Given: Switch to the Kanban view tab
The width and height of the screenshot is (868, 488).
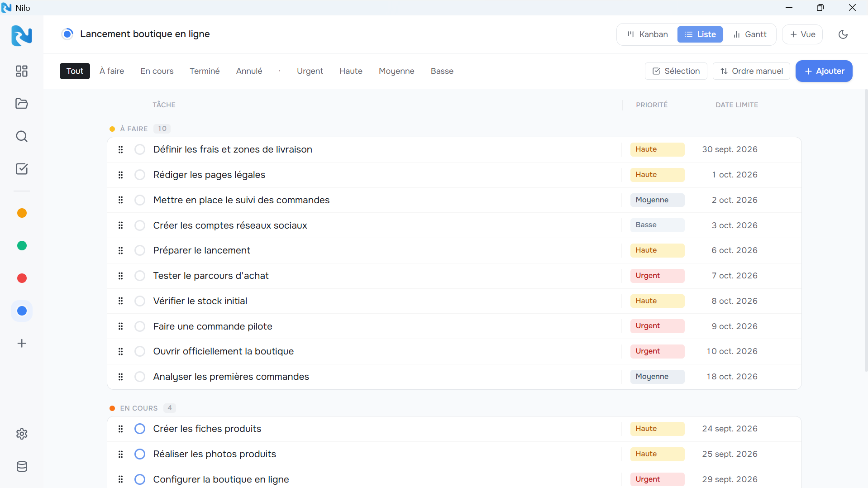Looking at the screenshot, I should click(x=648, y=34).
